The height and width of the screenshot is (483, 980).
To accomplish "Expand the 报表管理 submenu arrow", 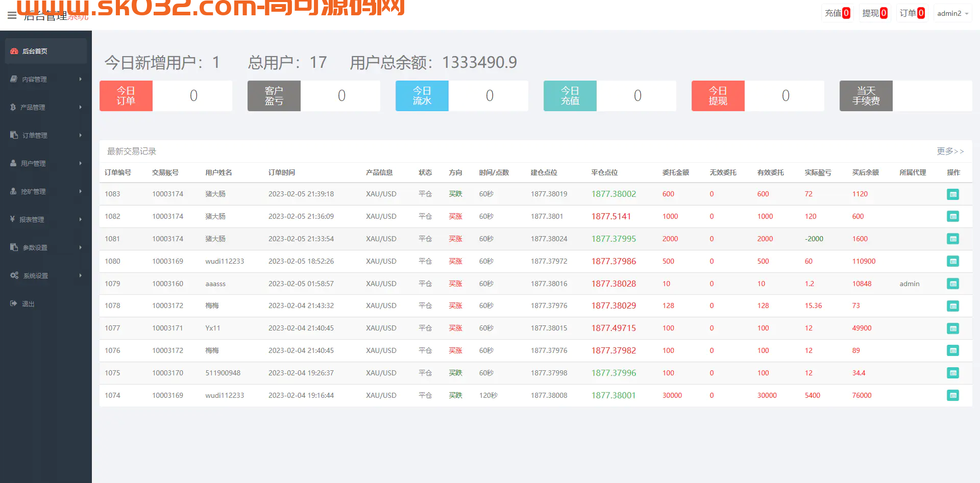I will coord(81,219).
